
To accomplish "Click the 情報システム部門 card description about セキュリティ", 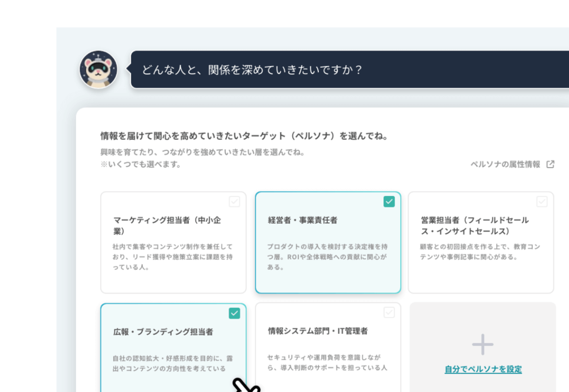I will point(327,363).
